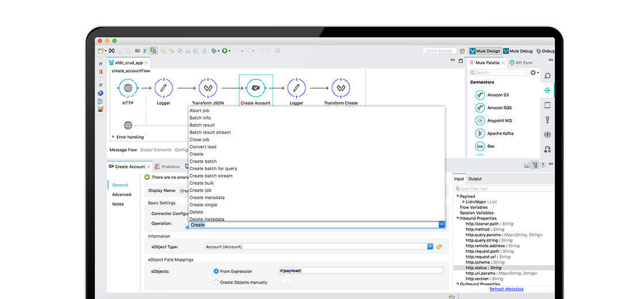644x299 pixels.
Task: Choose Create metadata operation
Action: point(206,198)
